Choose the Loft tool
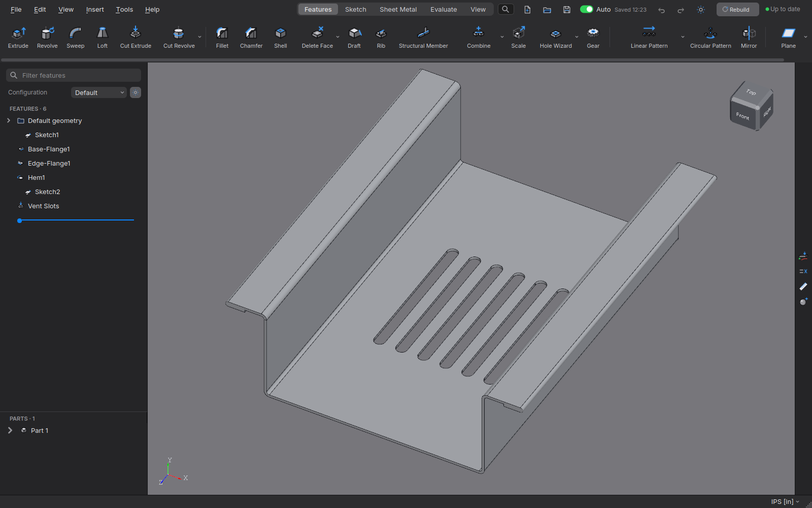The width and height of the screenshot is (812, 508). point(103,38)
